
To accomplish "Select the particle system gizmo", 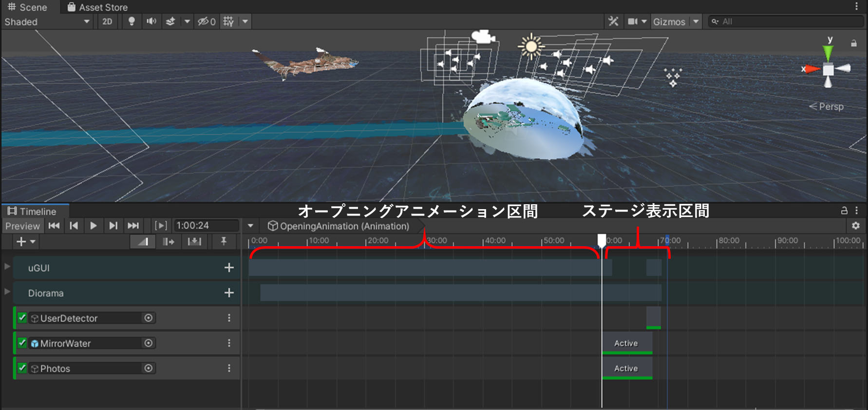I will (673, 77).
